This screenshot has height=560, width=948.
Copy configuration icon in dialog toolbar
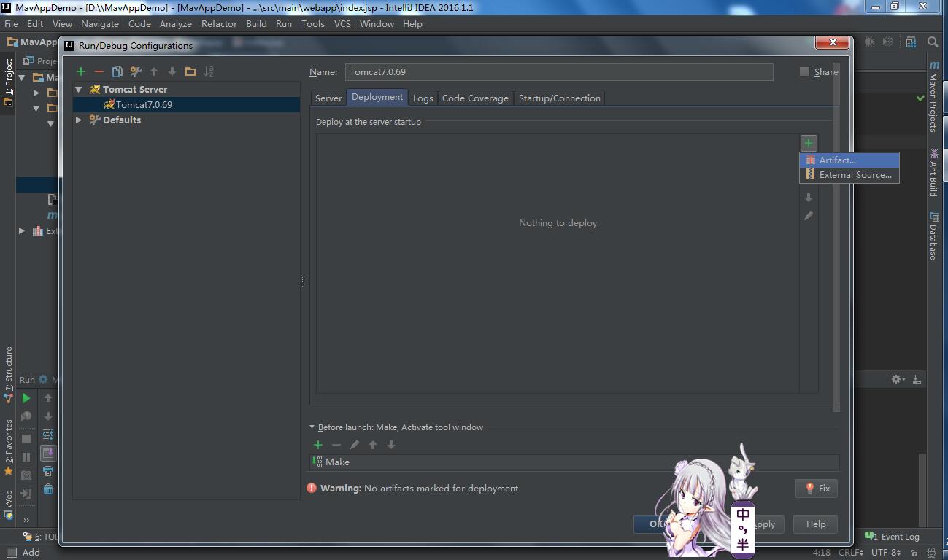[117, 71]
